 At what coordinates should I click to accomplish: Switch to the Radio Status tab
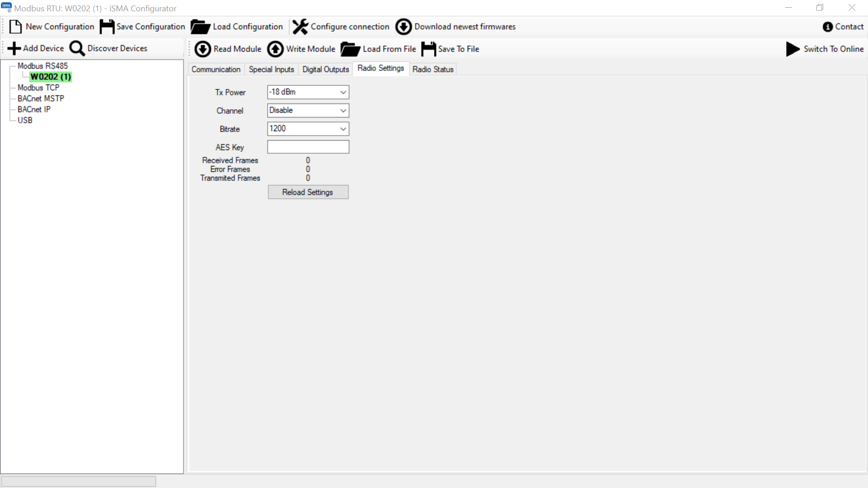(x=432, y=69)
